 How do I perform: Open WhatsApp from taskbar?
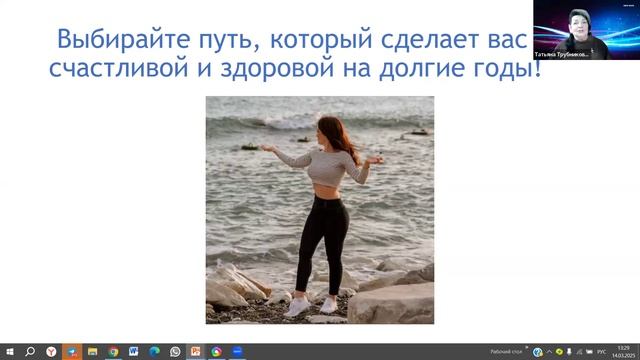[x=175, y=351]
